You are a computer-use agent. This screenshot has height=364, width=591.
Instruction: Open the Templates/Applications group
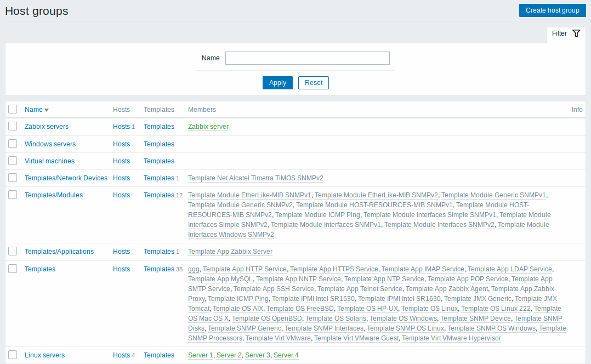click(59, 251)
